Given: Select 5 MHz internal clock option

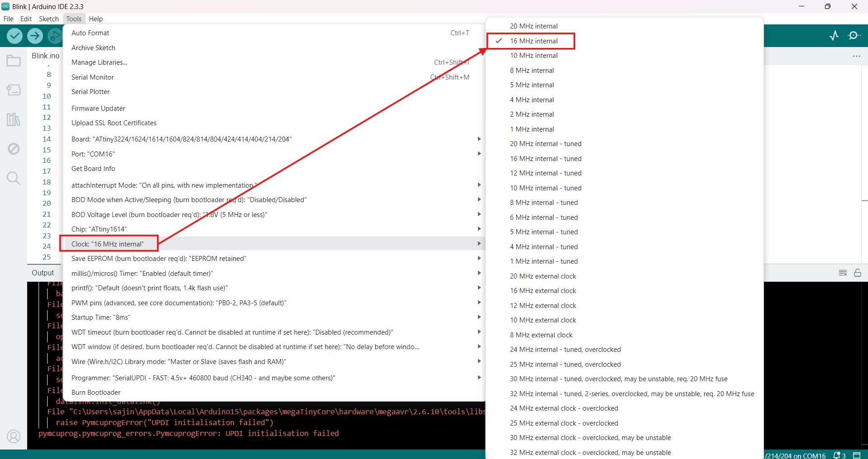Looking at the screenshot, I should [625, 85].
